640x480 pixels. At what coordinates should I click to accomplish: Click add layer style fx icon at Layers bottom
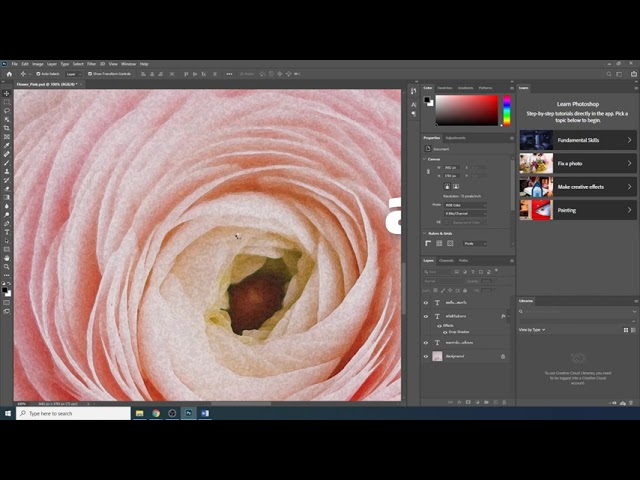[x=459, y=402]
